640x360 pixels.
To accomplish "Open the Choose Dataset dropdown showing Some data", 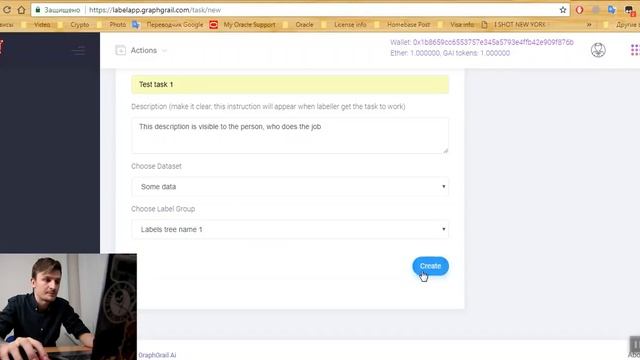I will coord(290,187).
